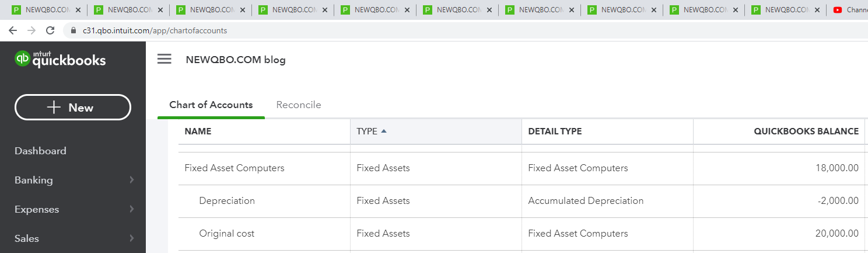The width and height of the screenshot is (868, 253).
Task: Expand the Sales sidebar submenu chevron
Action: (132, 238)
